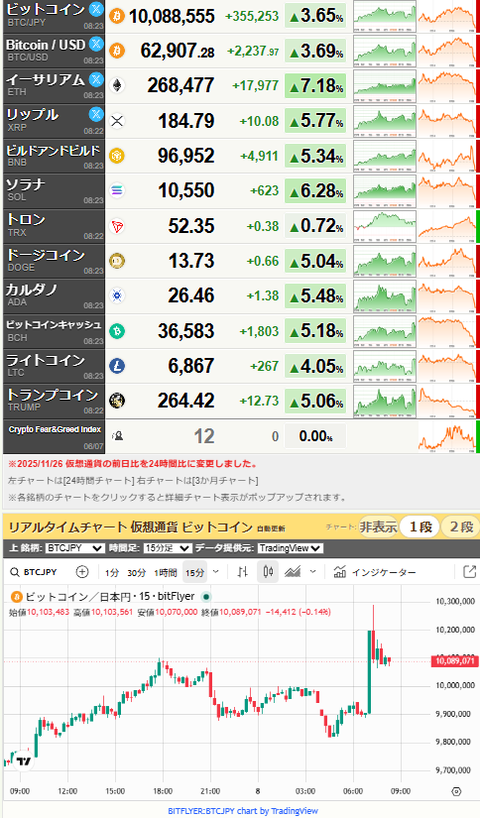The width and height of the screenshot is (480, 818).
Task: Click the Cardano ADA logo icon
Action: point(117,296)
